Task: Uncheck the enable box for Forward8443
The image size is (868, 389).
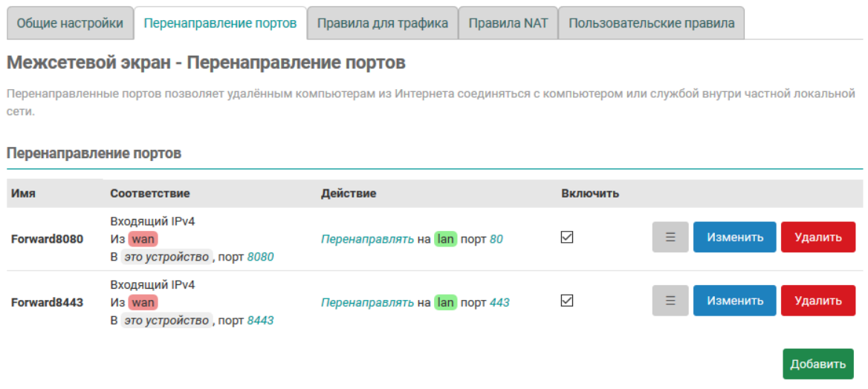Action: click(x=567, y=301)
